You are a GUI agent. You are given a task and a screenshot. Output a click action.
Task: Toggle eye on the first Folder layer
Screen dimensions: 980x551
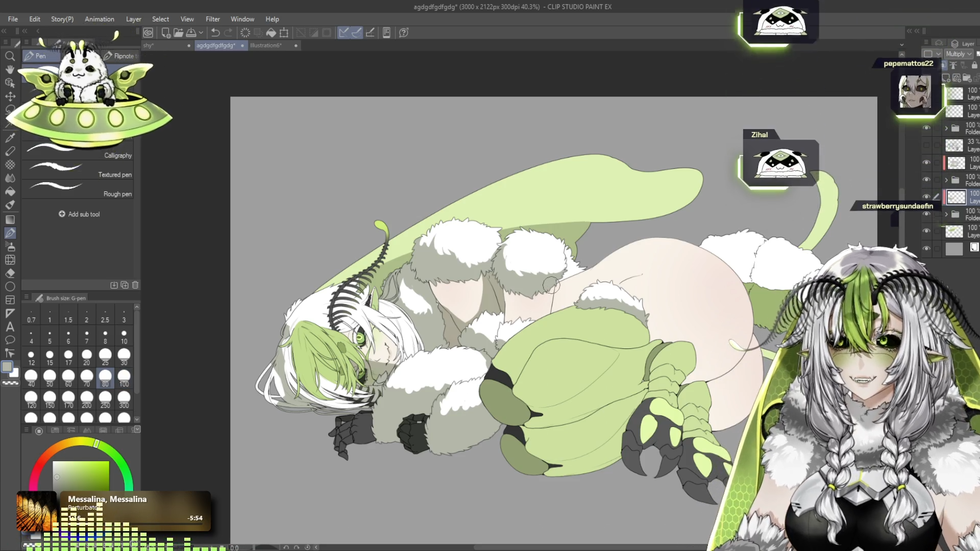[926, 128]
